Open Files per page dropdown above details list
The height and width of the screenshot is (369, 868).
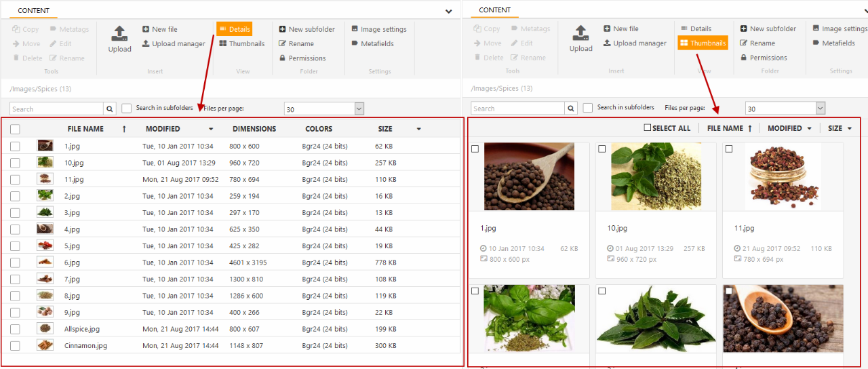point(359,109)
